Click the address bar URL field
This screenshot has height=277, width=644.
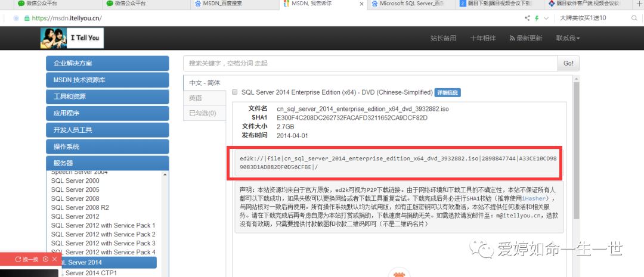67,18
